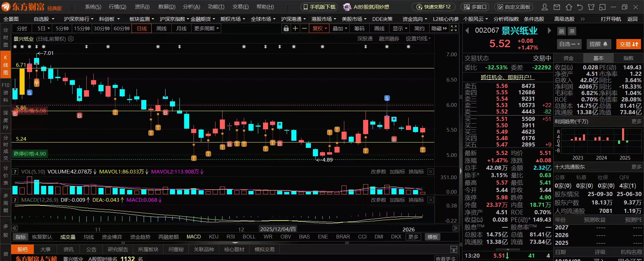Open the 复权 adjustment dropdown

pyautogui.click(x=320, y=29)
